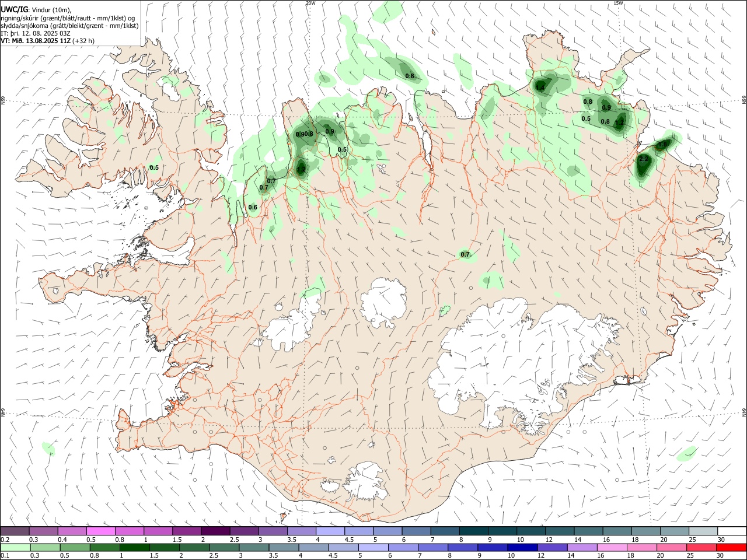The image size is (747, 560).
Task: Click the 20W longitude label
Action: tap(310, 3)
